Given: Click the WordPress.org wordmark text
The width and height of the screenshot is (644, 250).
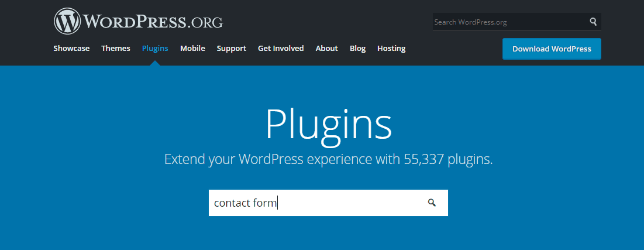Looking at the screenshot, I should click(x=153, y=22).
